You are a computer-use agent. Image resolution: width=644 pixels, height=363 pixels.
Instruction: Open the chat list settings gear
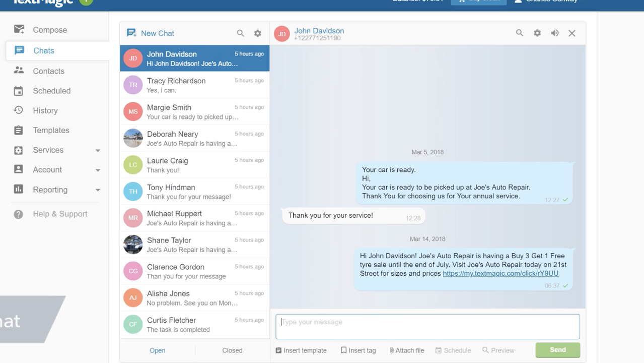(257, 33)
